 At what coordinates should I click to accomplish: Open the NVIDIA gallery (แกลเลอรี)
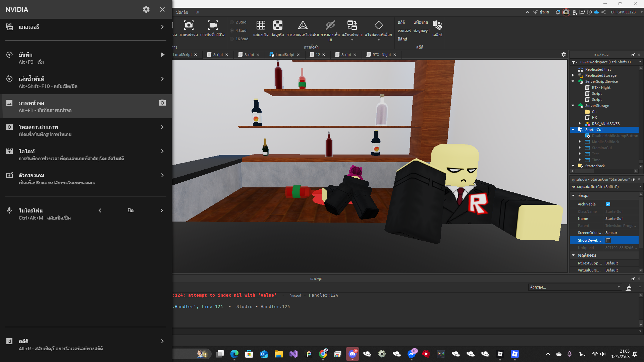[x=86, y=27]
